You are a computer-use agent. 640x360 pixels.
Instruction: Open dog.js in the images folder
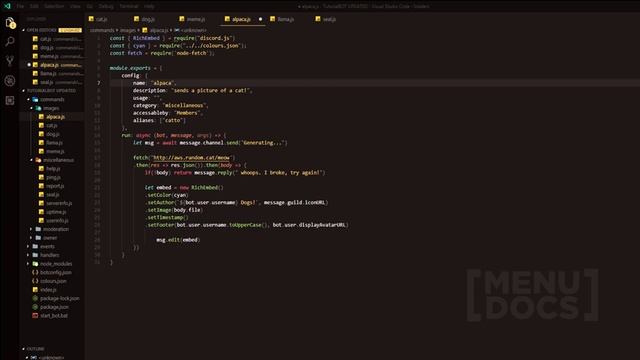pyautogui.click(x=52, y=134)
